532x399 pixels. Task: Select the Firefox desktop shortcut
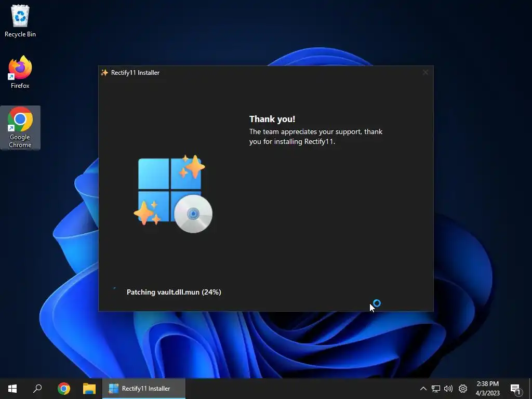20,72
